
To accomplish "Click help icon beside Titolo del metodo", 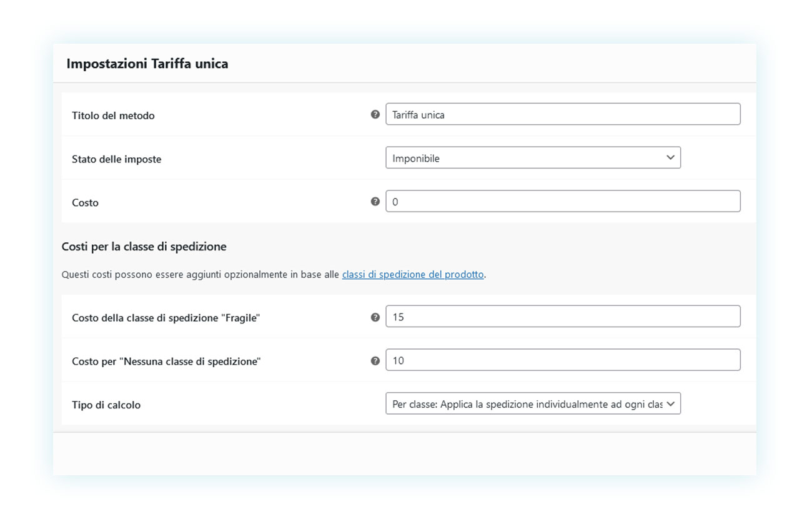I will click(x=375, y=114).
